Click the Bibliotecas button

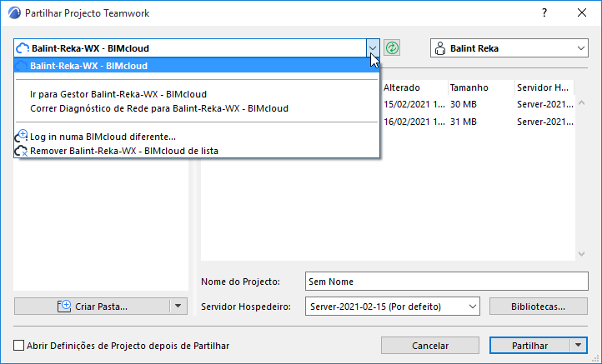(x=539, y=307)
